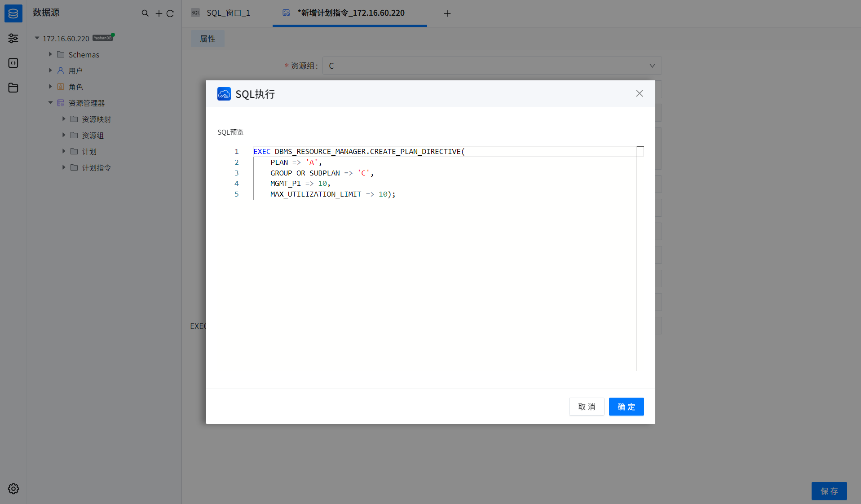Click the 用户 person icon in tree
Screen dimensions: 861x504
[61, 70]
